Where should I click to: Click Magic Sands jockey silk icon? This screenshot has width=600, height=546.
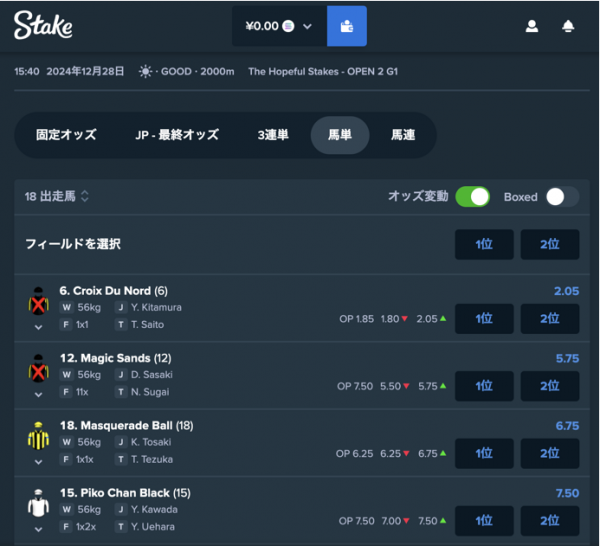(x=38, y=369)
